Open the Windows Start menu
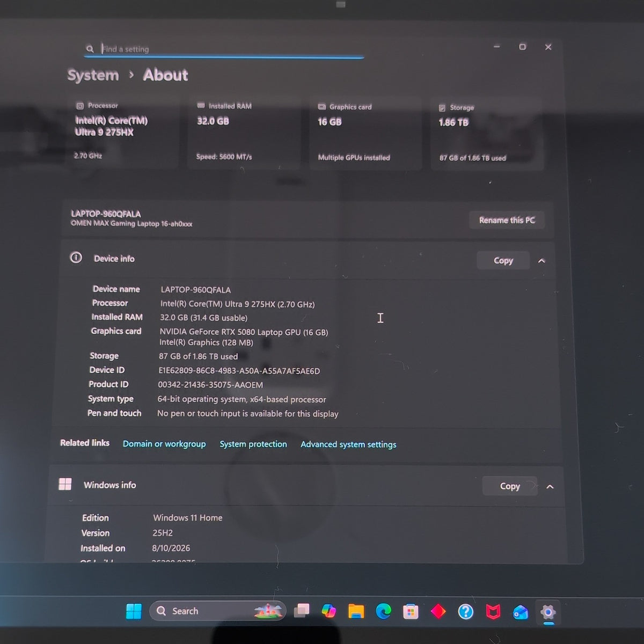 click(134, 611)
